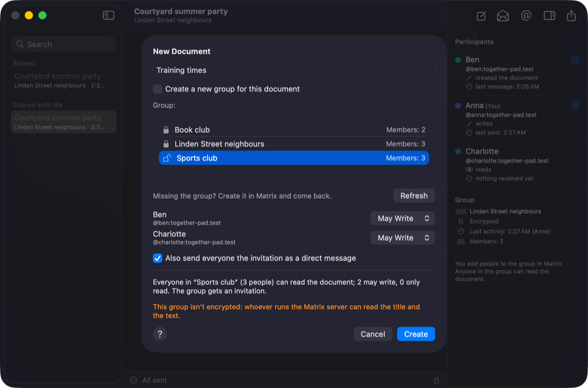
Task: Click the orange not-encrypted warning text
Action: click(287, 311)
